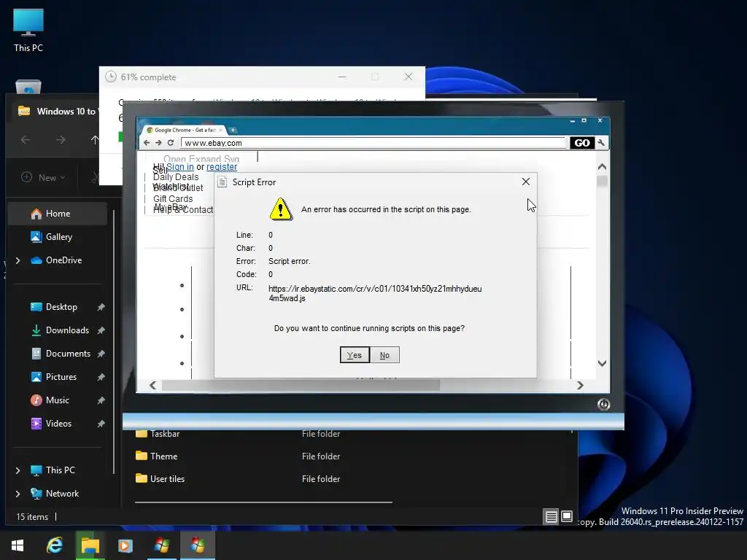Select Home in File Explorer sidebar
747x560 pixels.
coord(58,214)
